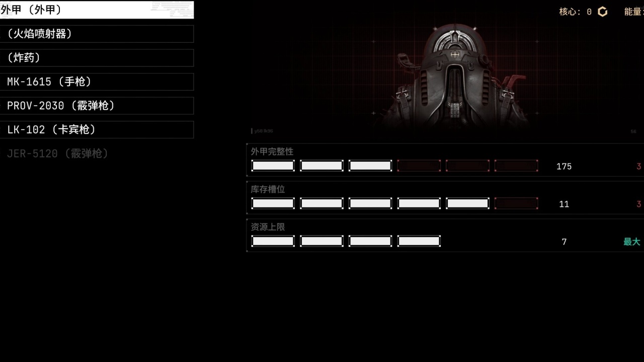Click the 11 inventory slots value

click(x=564, y=204)
